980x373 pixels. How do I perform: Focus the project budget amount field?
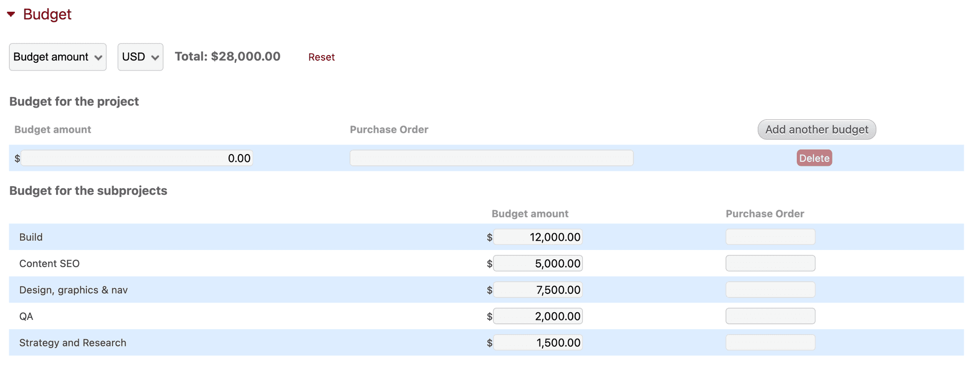click(x=137, y=158)
